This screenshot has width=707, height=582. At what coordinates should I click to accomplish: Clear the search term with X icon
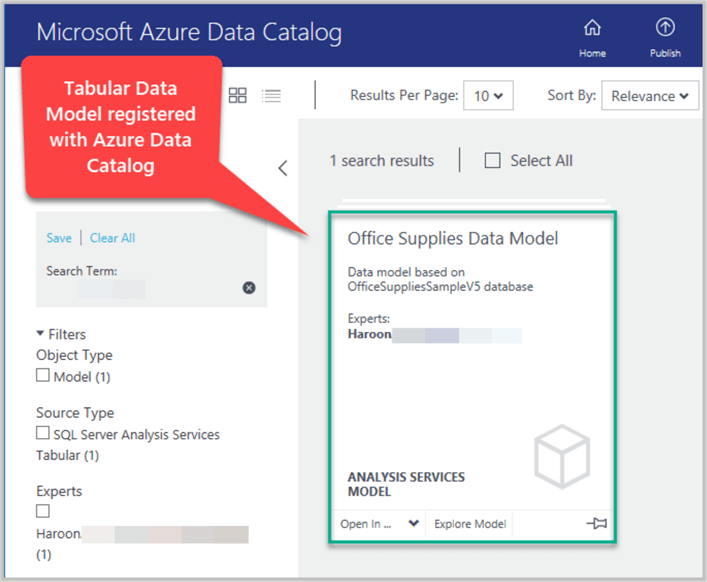tap(249, 288)
